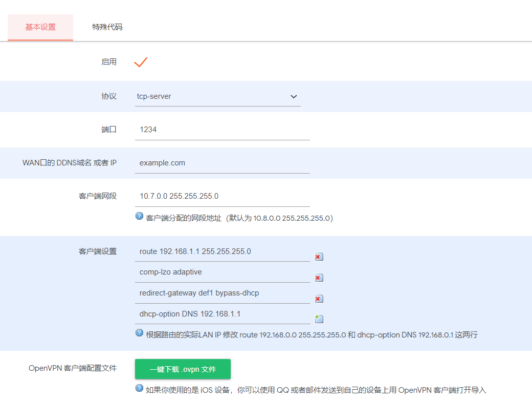Click the 端口 field containing 1234

tap(222, 130)
